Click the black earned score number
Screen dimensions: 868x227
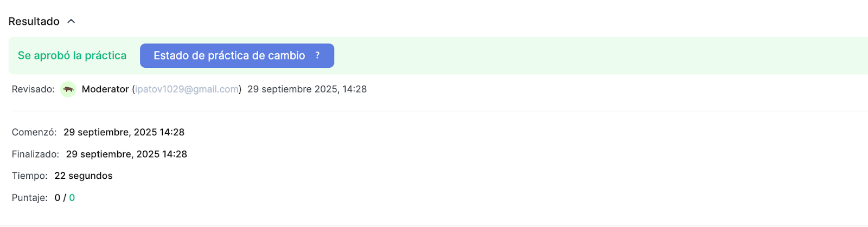[x=58, y=198]
